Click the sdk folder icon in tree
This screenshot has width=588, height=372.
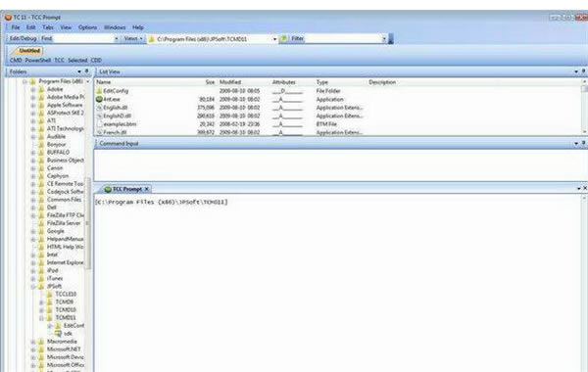click(58, 334)
